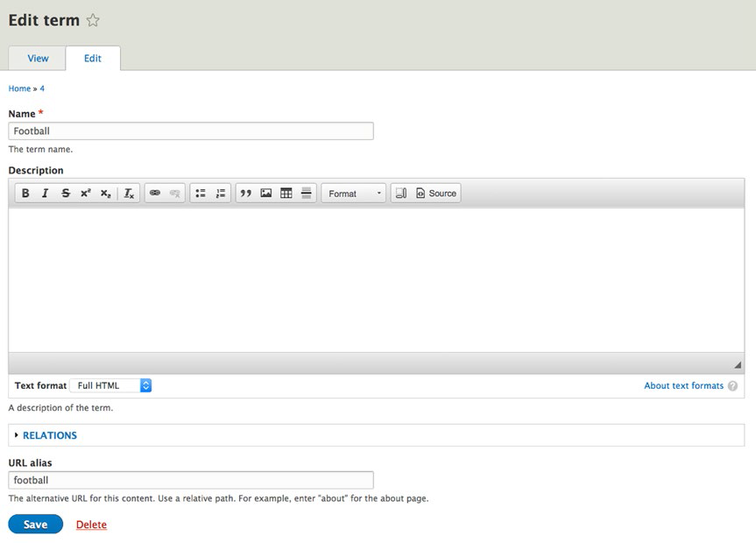Toggle the Show Blocks icon
Viewport: 756px width, 543px height.
pyautogui.click(x=401, y=194)
